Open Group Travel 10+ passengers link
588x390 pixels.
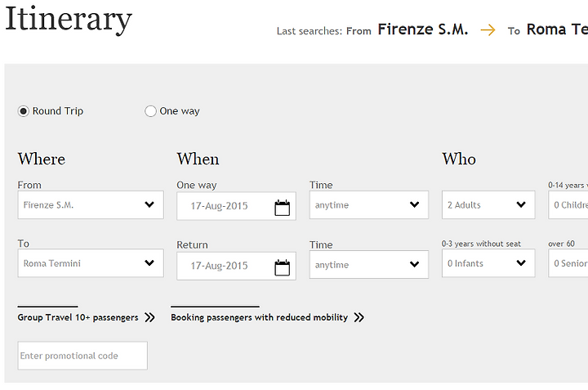click(x=78, y=317)
